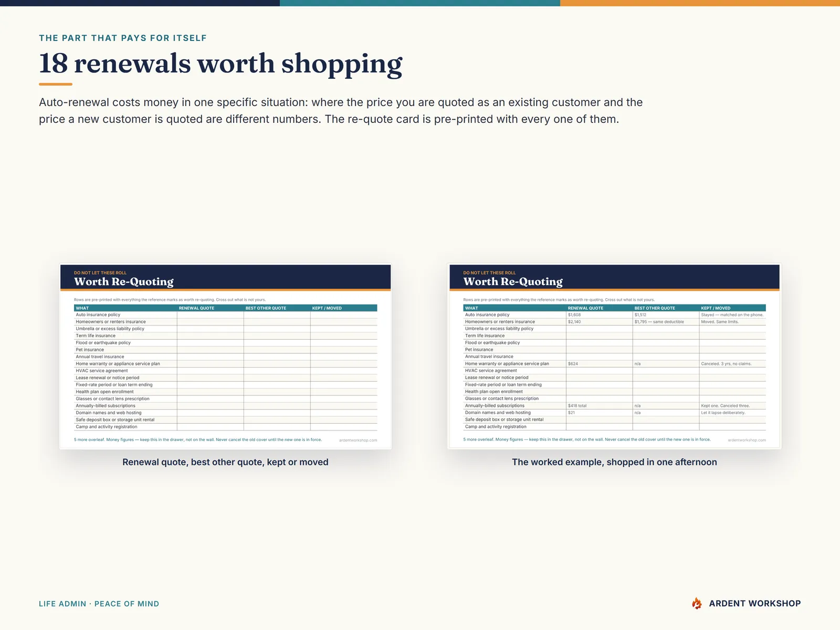
Task: Click 'Fixed-rate period or loan term ending' in worked example
Action: tap(503, 385)
